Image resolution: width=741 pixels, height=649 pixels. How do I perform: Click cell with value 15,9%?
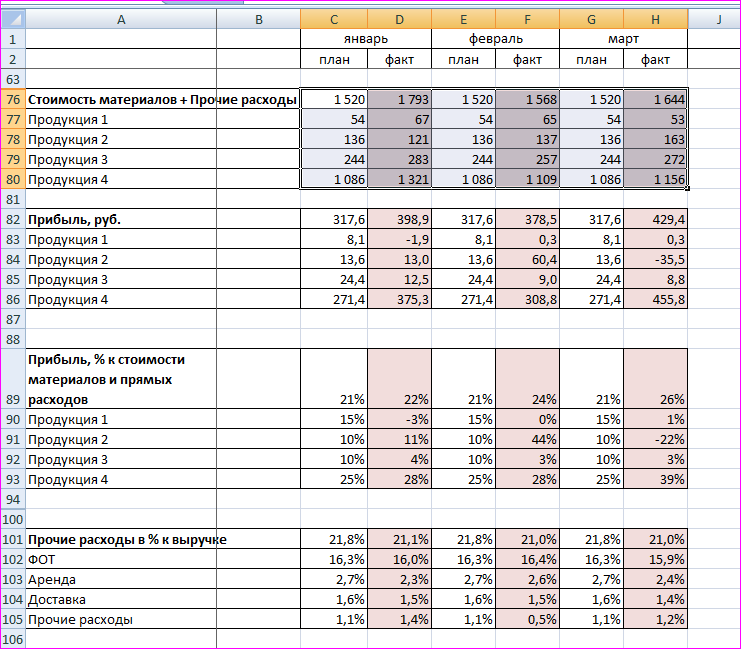point(655,559)
